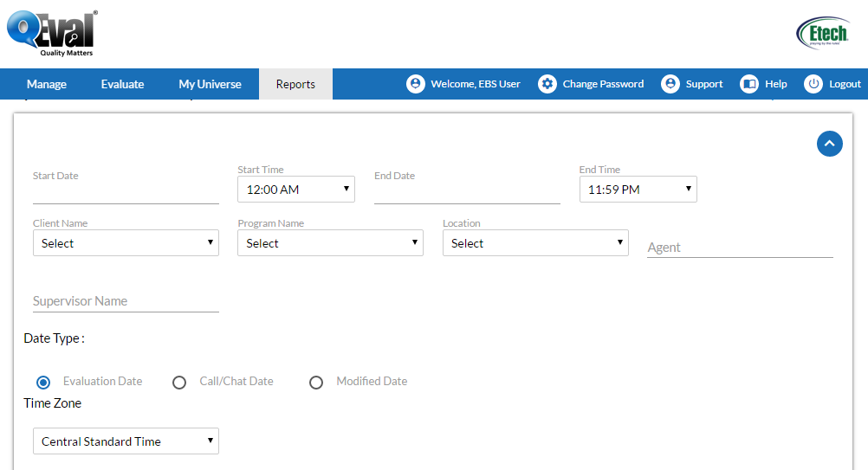Open the Manage menu

coord(47,84)
